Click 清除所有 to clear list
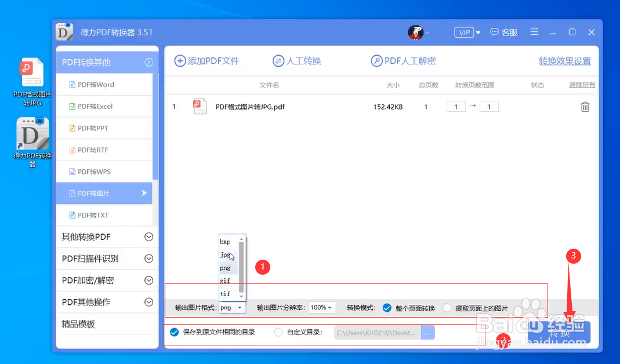The image size is (620, 364). [x=582, y=85]
